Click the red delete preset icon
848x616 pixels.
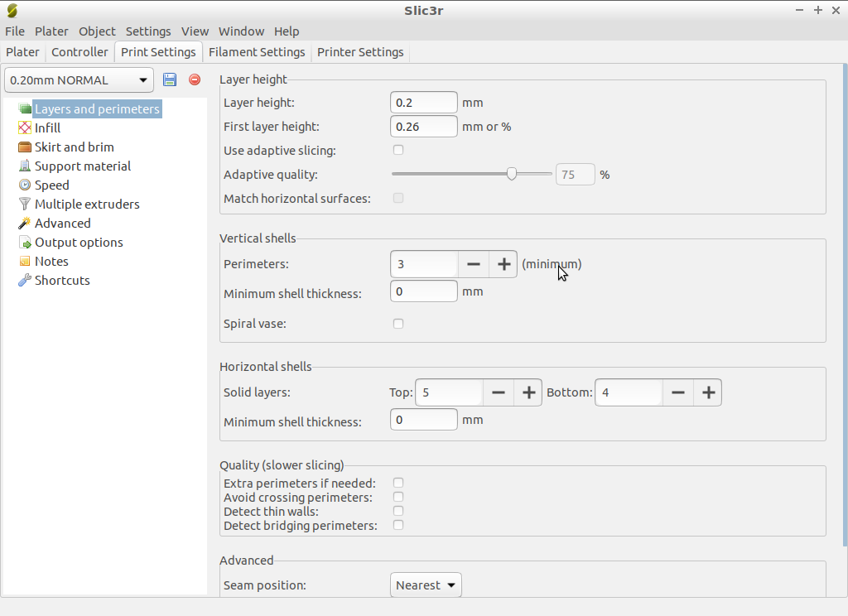click(x=195, y=79)
